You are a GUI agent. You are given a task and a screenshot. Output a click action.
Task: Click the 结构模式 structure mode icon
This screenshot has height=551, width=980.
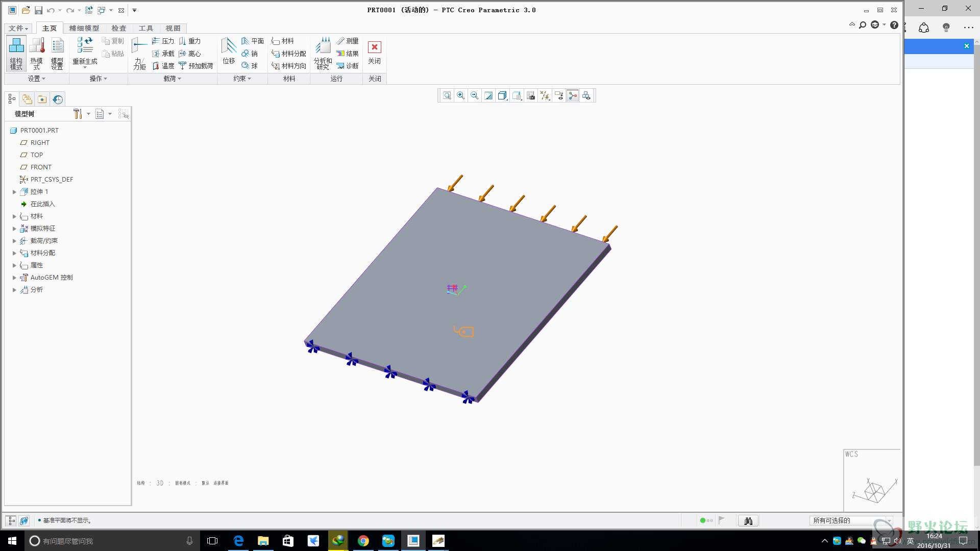click(16, 53)
